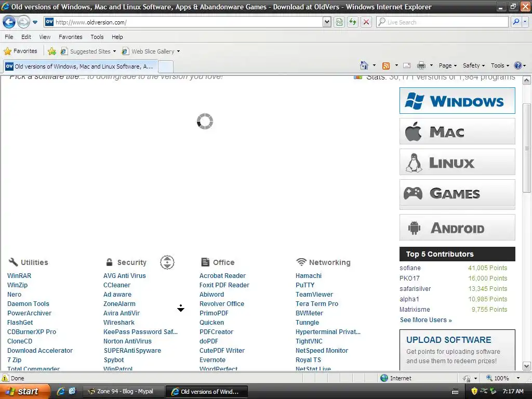
Task: Click the search magnifier button
Action: [516, 22]
